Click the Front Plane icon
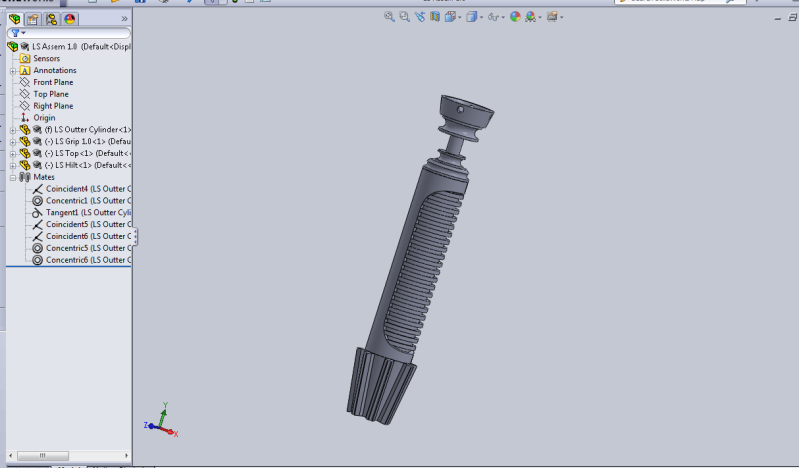799x468 pixels. click(25, 82)
